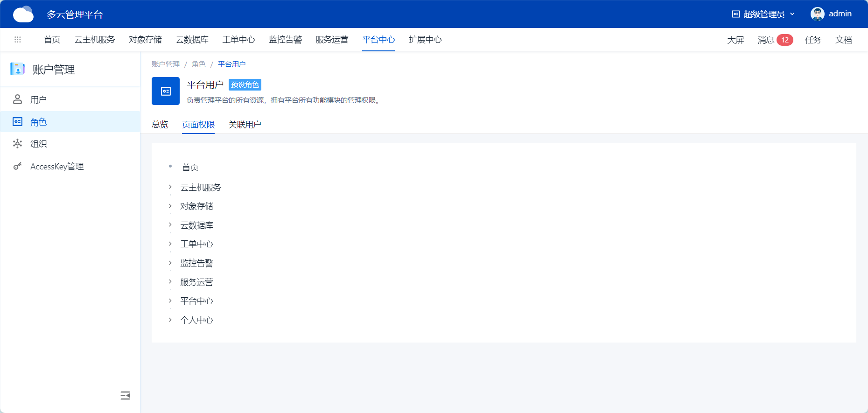Click the cloud platform logo
Image resolution: width=868 pixels, height=413 pixels.
(23, 14)
